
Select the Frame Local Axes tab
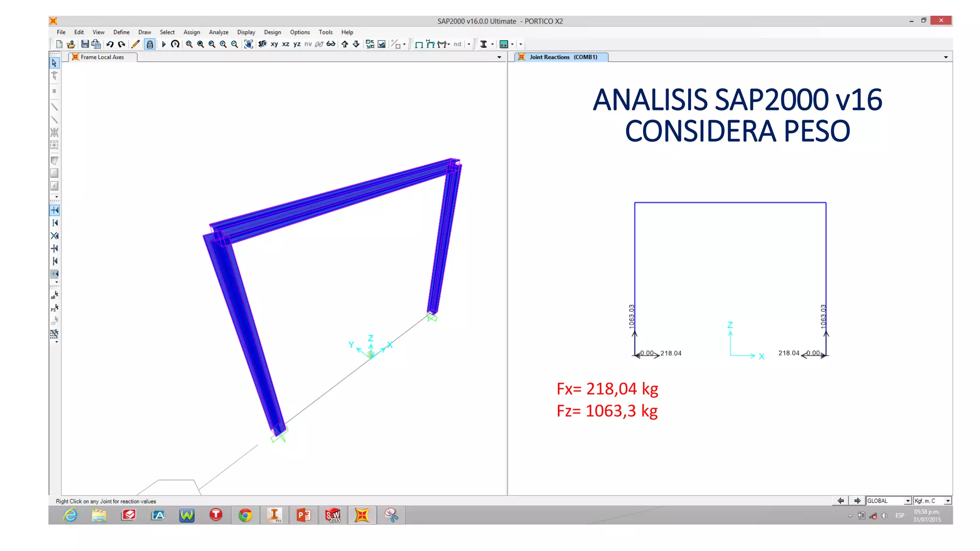102,57
